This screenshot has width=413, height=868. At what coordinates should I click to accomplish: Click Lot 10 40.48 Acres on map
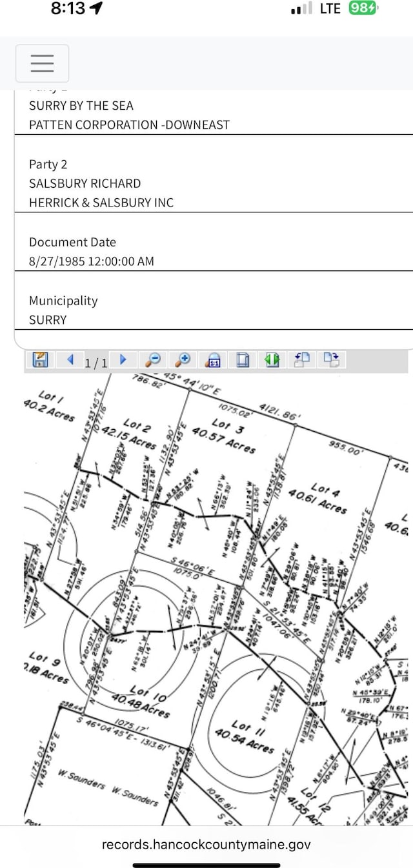142,703
